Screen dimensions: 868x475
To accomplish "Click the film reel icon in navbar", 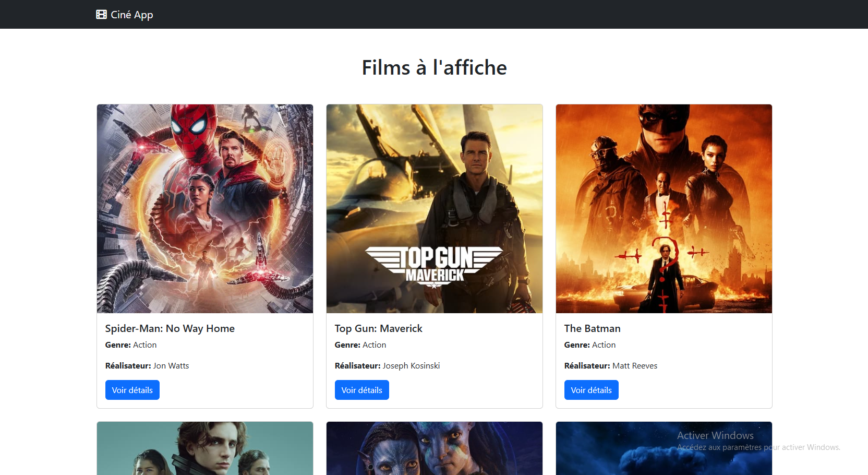I will 101,15.
